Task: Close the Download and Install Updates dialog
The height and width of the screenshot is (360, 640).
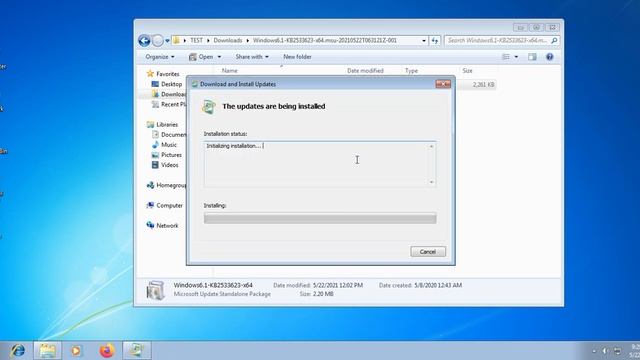Action: (443, 84)
